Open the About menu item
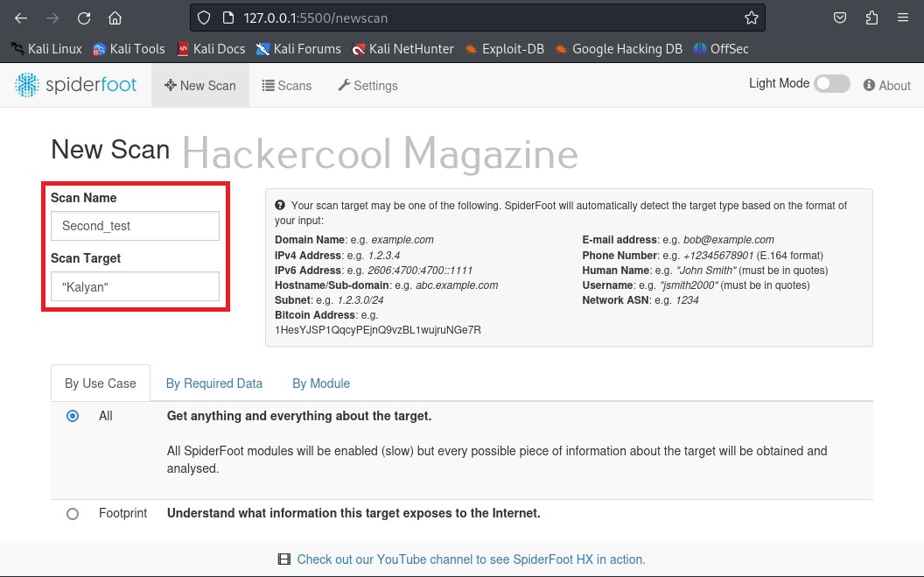Image resolution: width=924 pixels, height=577 pixels. (887, 86)
